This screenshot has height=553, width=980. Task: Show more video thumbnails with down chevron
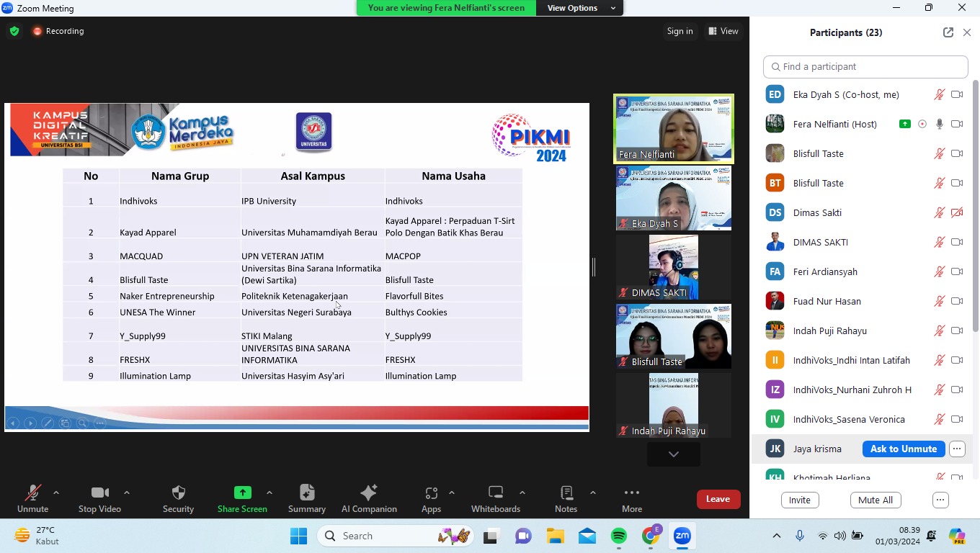pyautogui.click(x=673, y=454)
